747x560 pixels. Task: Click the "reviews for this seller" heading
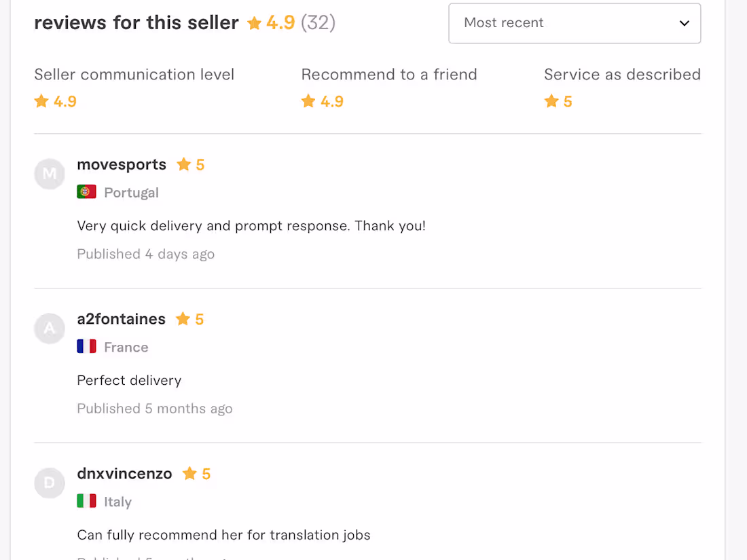(x=136, y=23)
